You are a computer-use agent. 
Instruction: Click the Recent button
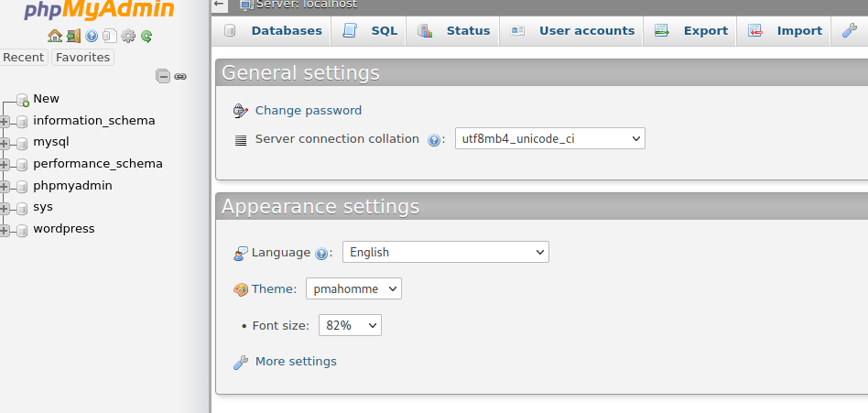tap(23, 57)
